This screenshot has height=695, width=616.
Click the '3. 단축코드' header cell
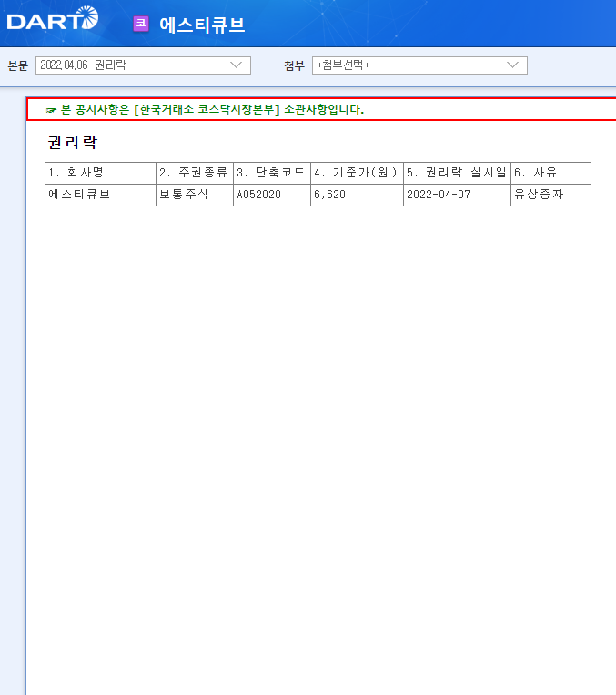click(272, 173)
